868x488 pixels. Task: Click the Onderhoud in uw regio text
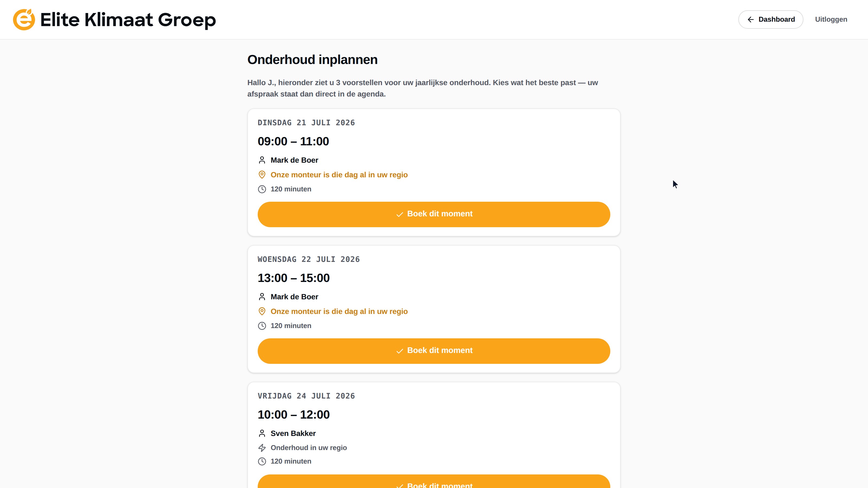(309, 448)
